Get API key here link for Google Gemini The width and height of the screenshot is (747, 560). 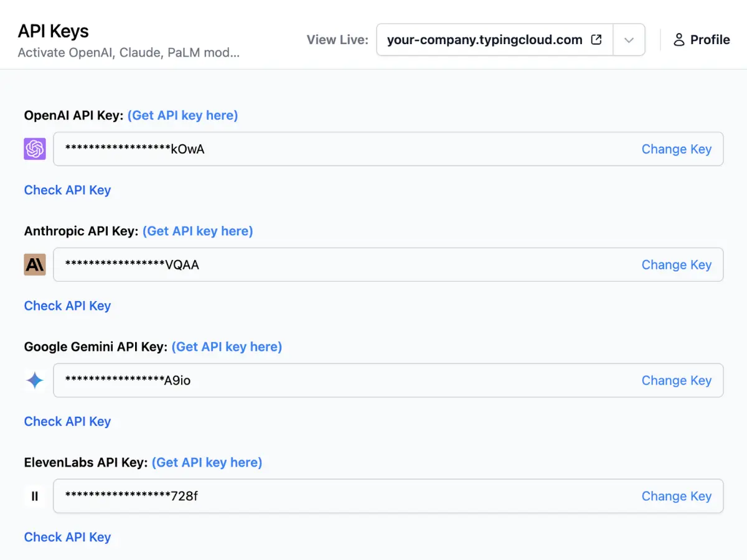(227, 347)
